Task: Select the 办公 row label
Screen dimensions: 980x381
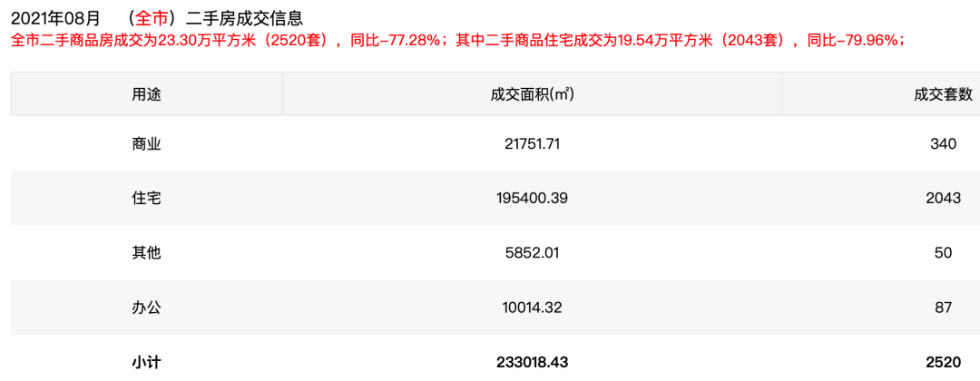Action: click(x=146, y=308)
